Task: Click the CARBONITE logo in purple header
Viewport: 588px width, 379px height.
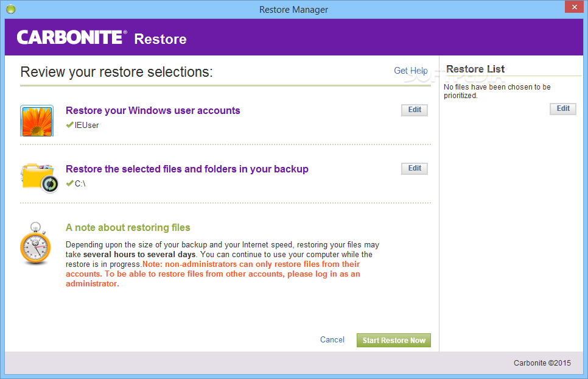Action: coord(72,38)
